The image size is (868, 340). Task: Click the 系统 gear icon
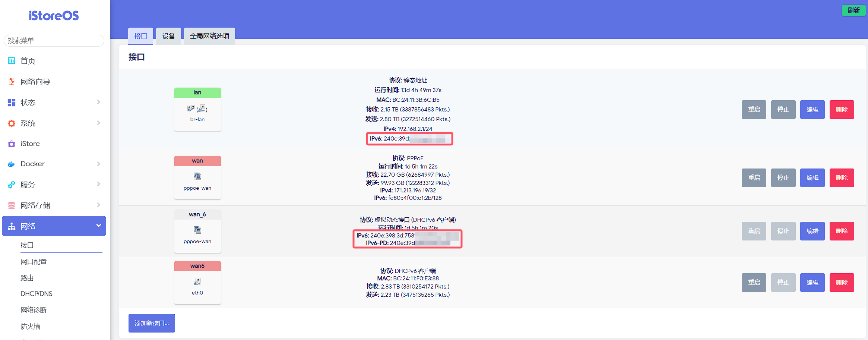(x=12, y=123)
